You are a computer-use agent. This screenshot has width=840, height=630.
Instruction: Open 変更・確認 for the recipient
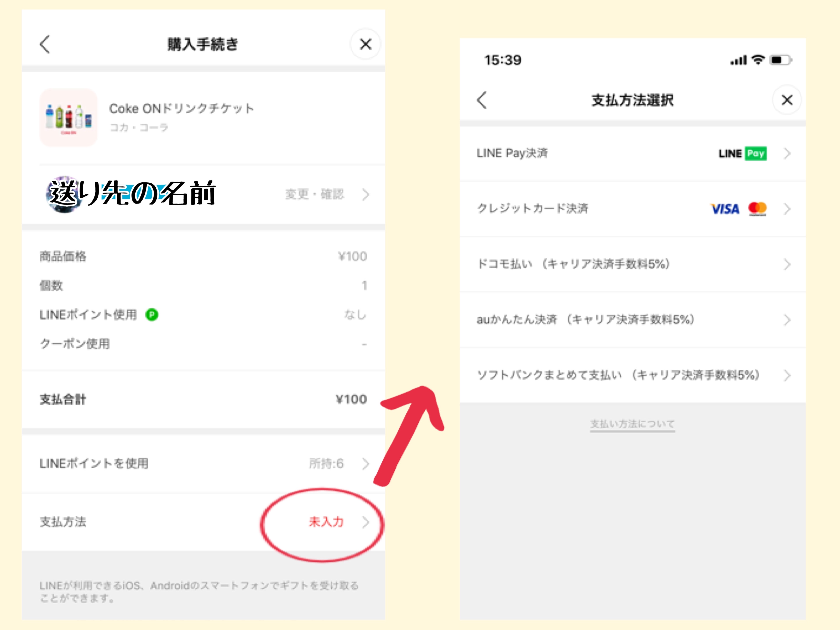(314, 194)
